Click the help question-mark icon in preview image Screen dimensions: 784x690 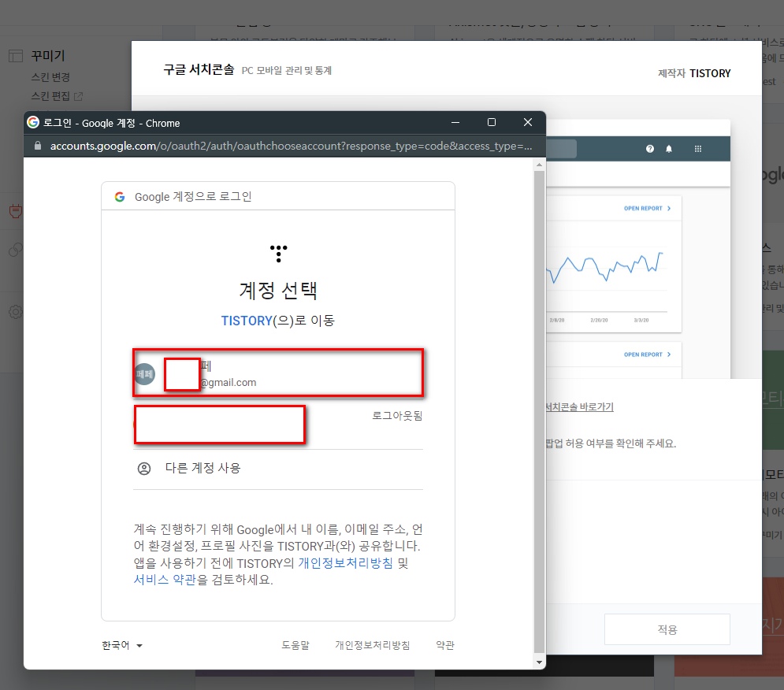point(649,149)
